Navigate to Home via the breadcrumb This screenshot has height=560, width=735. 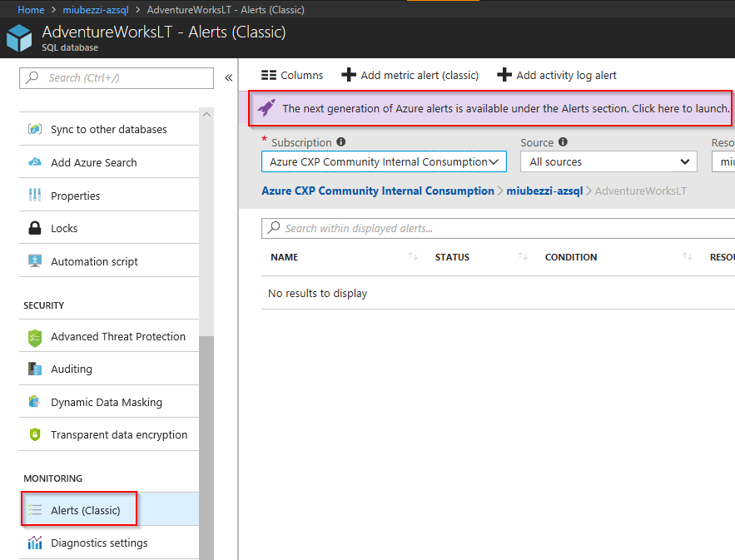pyautogui.click(x=32, y=9)
